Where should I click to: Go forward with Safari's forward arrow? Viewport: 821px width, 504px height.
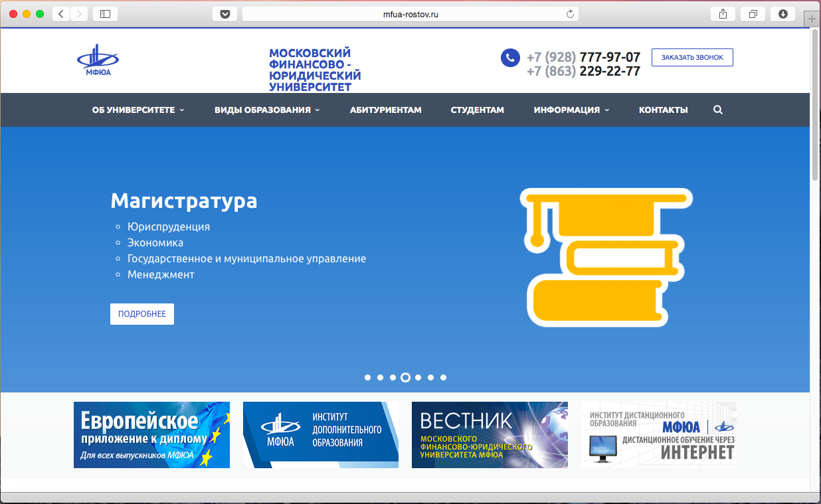tap(79, 14)
